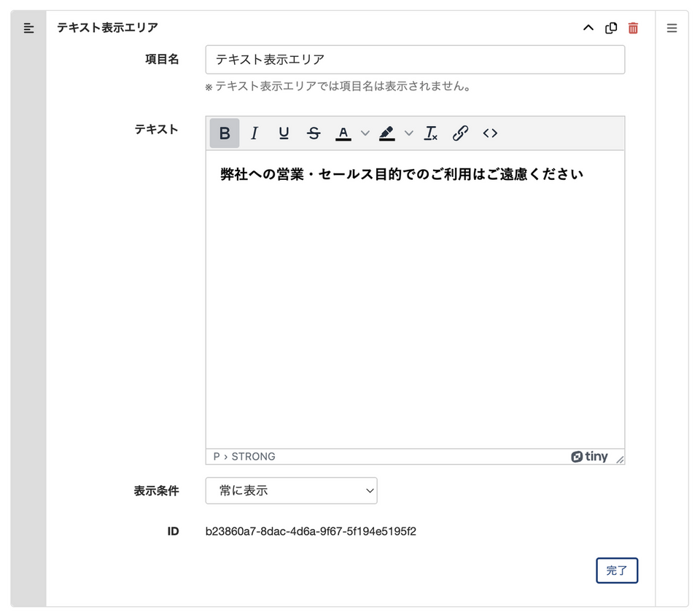Delete the block with red trash icon

click(x=633, y=28)
